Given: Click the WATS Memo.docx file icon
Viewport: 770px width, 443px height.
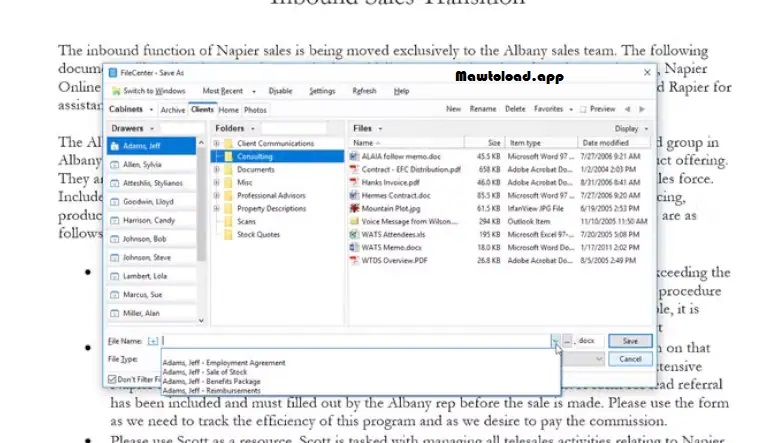Looking at the screenshot, I should [x=354, y=248].
